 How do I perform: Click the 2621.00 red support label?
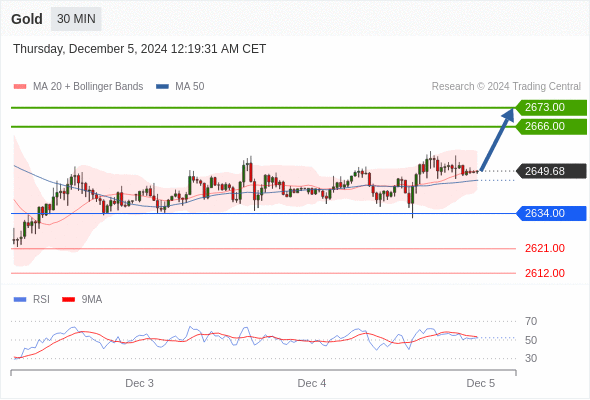point(545,248)
